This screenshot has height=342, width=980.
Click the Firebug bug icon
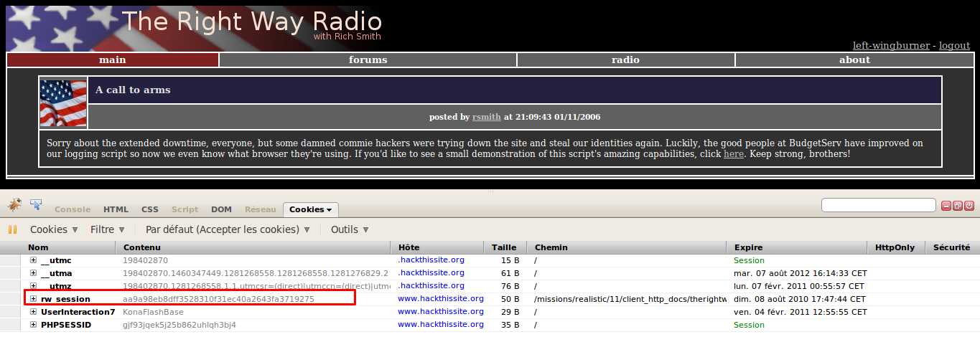coord(14,206)
